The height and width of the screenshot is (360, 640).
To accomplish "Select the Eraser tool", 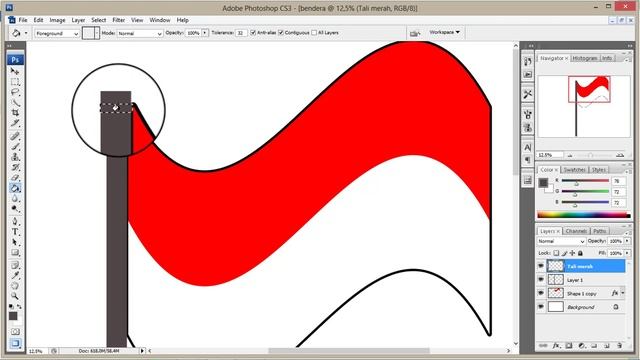I will [15, 178].
